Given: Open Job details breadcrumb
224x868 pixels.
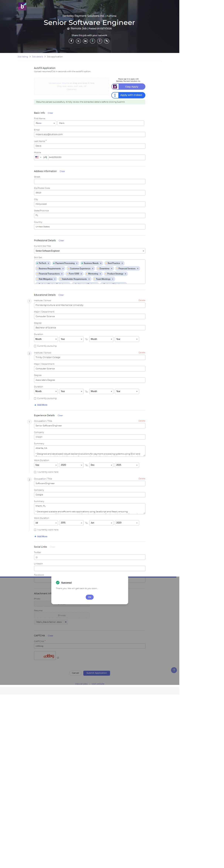Looking at the screenshot, I should point(37,57).
